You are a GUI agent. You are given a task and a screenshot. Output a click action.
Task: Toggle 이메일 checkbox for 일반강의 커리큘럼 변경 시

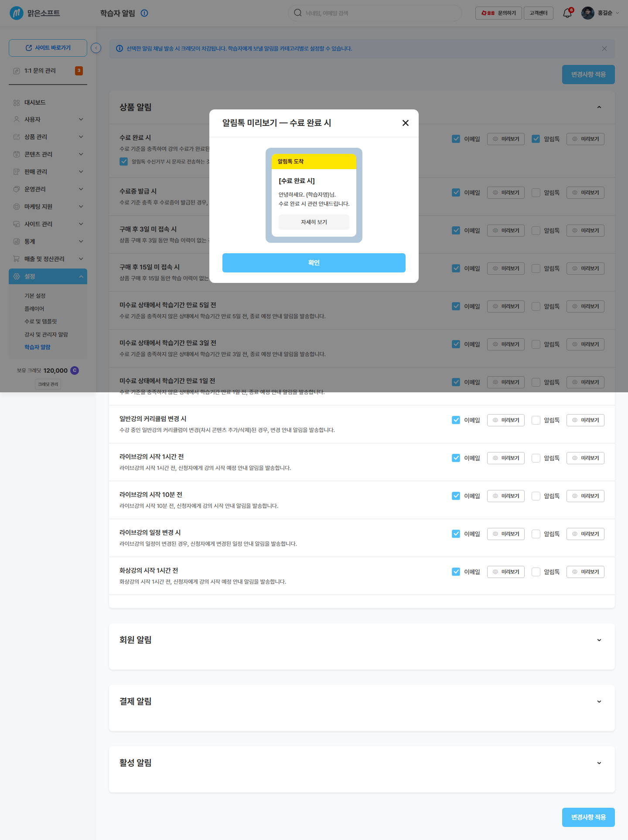click(x=456, y=420)
